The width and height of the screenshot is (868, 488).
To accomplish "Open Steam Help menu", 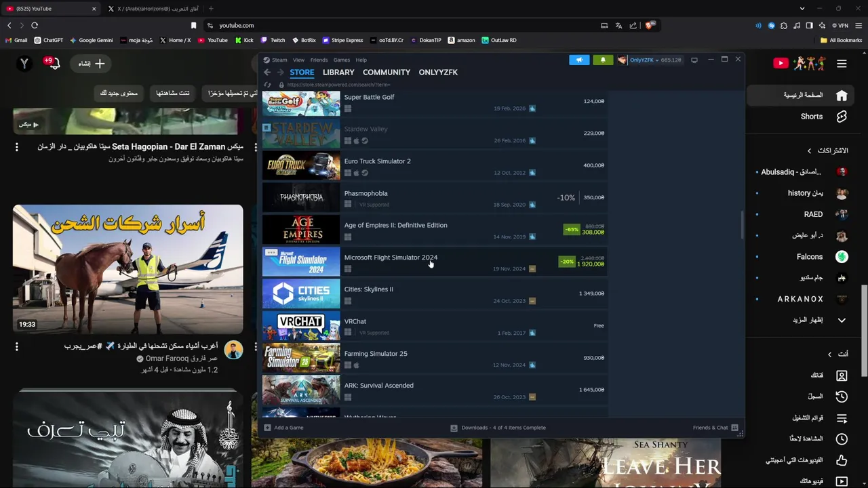I will pyautogui.click(x=361, y=60).
